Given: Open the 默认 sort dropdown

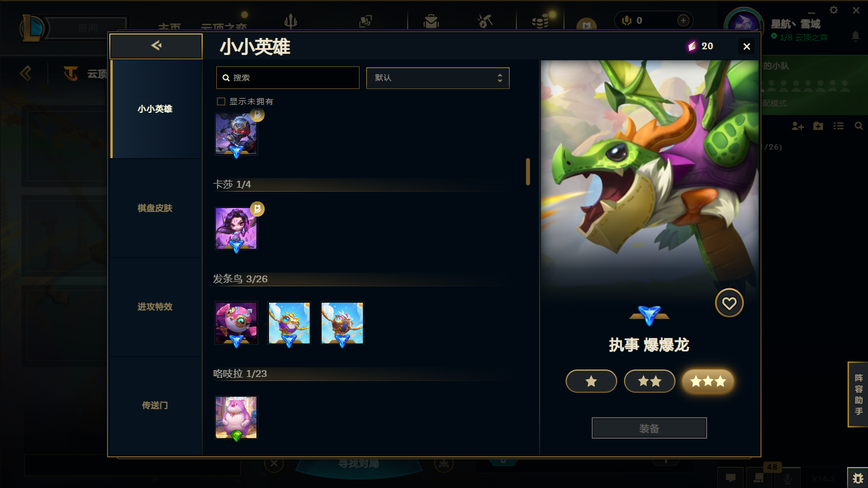Looking at the screenshot, I should (x=438, y=78).
